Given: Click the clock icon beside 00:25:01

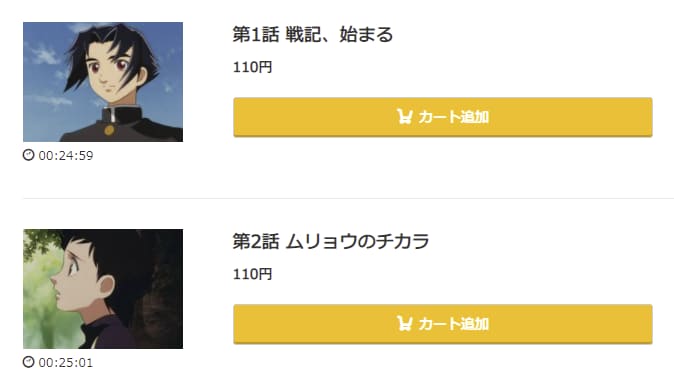Looking at the screenshot, I should [x=28, y=362].
